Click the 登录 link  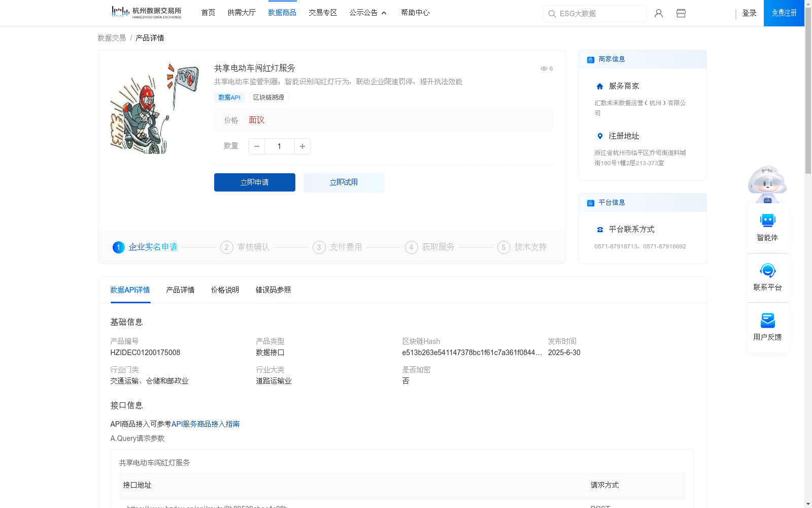click(x=749, y=13)
